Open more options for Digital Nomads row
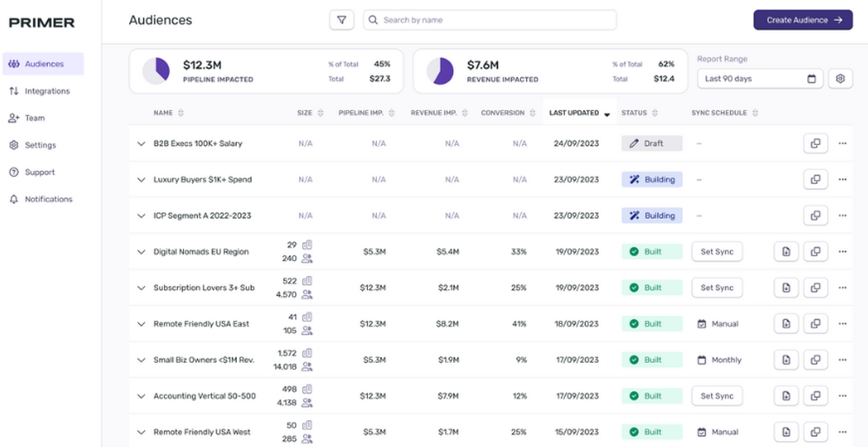 click(x=843, y=252)
